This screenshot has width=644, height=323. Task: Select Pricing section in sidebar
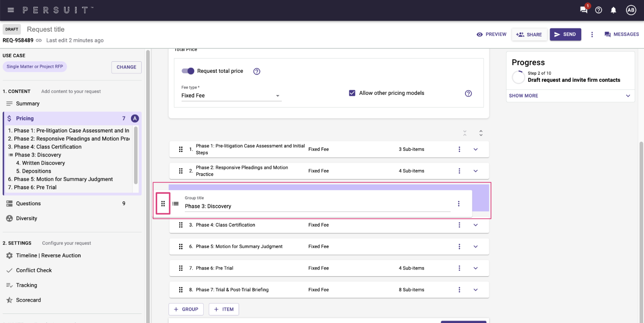click(x=72, y=118)
